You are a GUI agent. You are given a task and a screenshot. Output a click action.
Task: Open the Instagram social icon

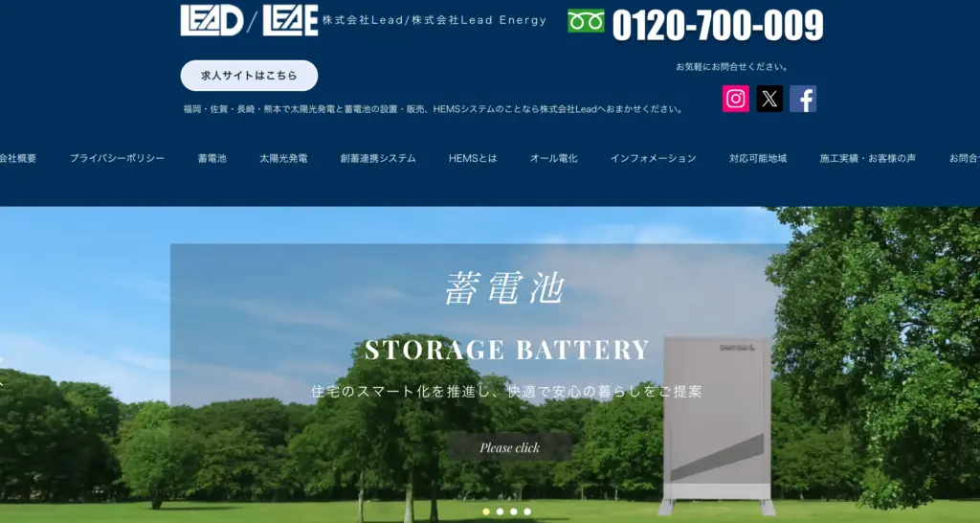pos(736,99)
